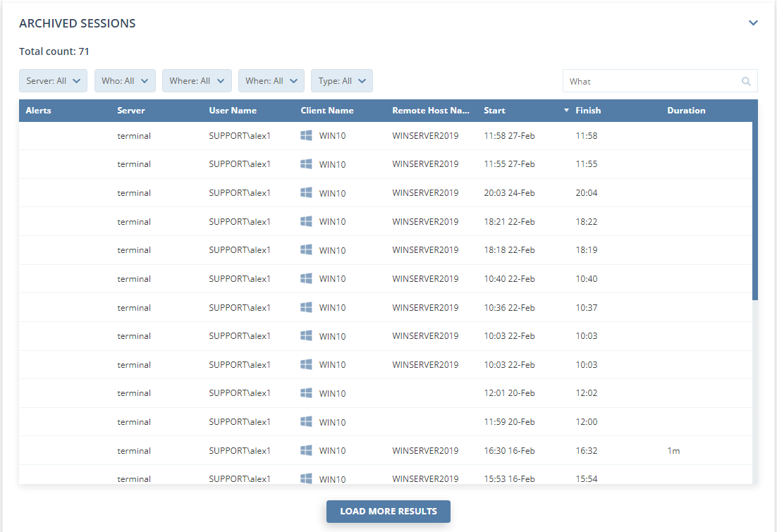Sort table by Duration column header
Viewport: 777px width, 532px height.
(x=686, y=111)
